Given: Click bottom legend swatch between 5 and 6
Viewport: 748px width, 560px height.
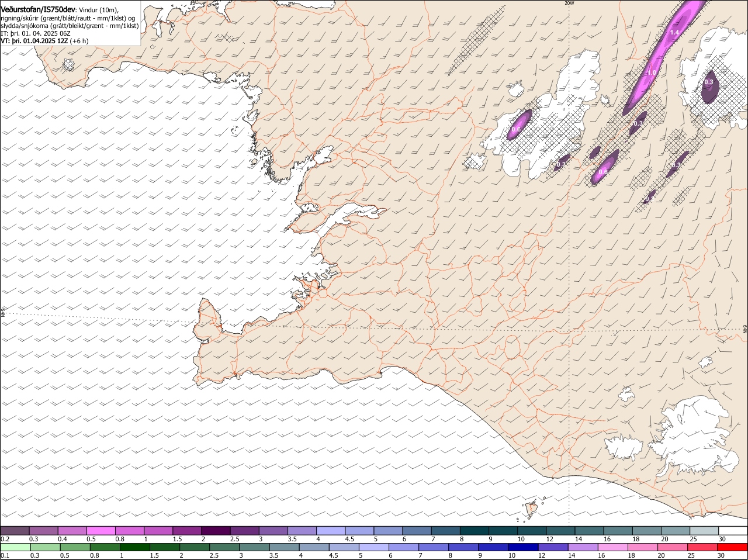Looking at the screenshot, I should [375, 547].
